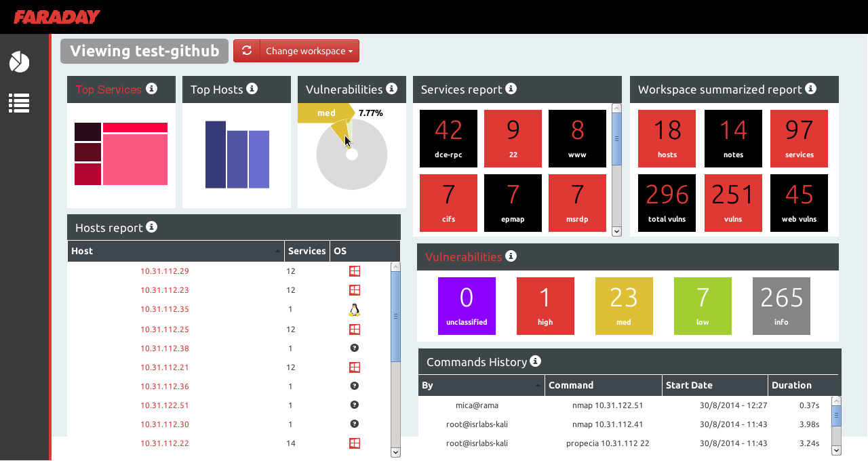The height and width of the screenshot is (461, 868).
Task: Sort commands by Start Date column header
Action: (715, 385)
